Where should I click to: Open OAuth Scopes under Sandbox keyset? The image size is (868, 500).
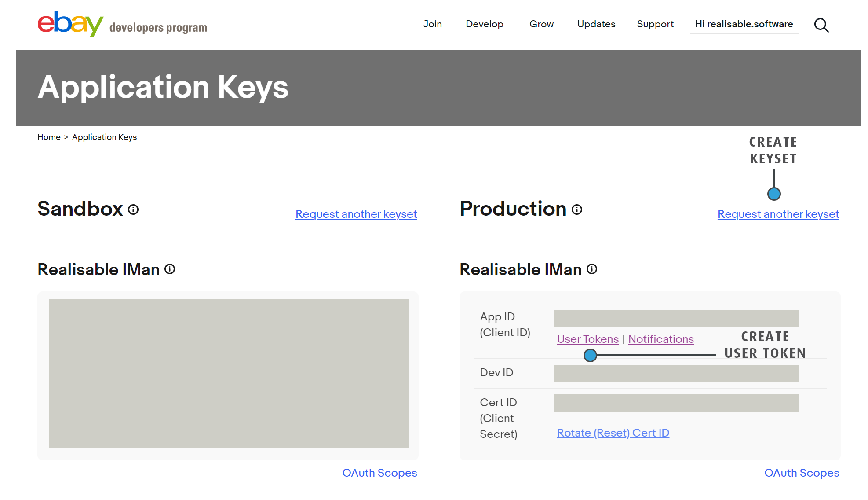pos(379,473)
